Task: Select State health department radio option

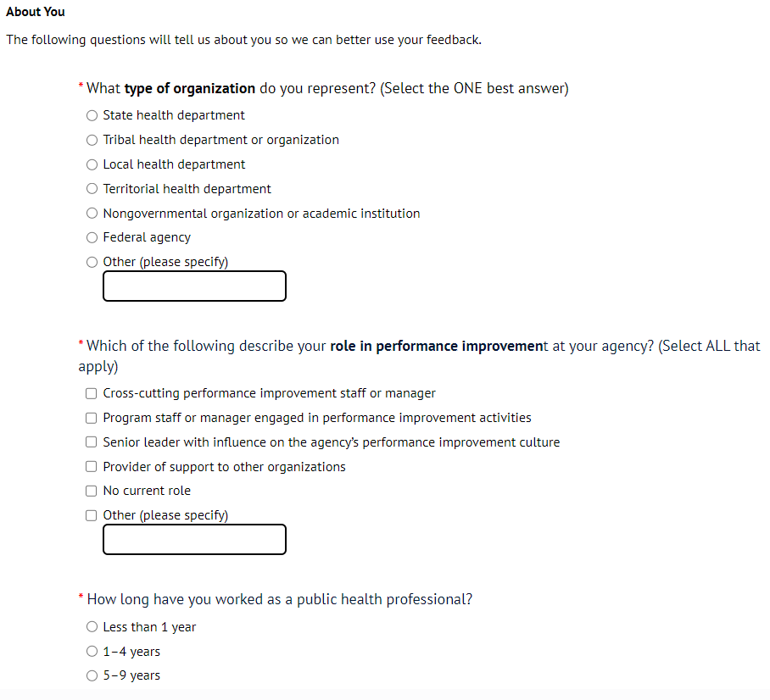Action: coord(92,116)
